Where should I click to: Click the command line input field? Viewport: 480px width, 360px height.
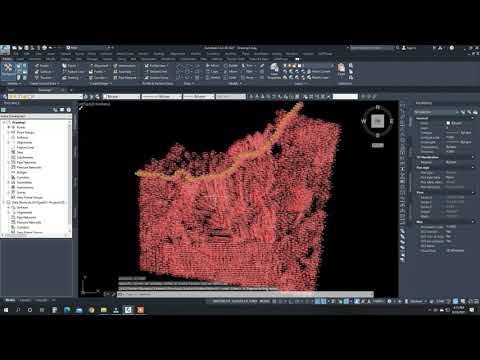point(245,294)
